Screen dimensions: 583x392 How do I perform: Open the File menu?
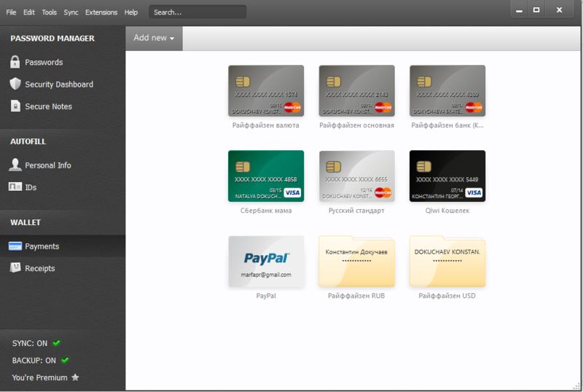click(11, 12)
